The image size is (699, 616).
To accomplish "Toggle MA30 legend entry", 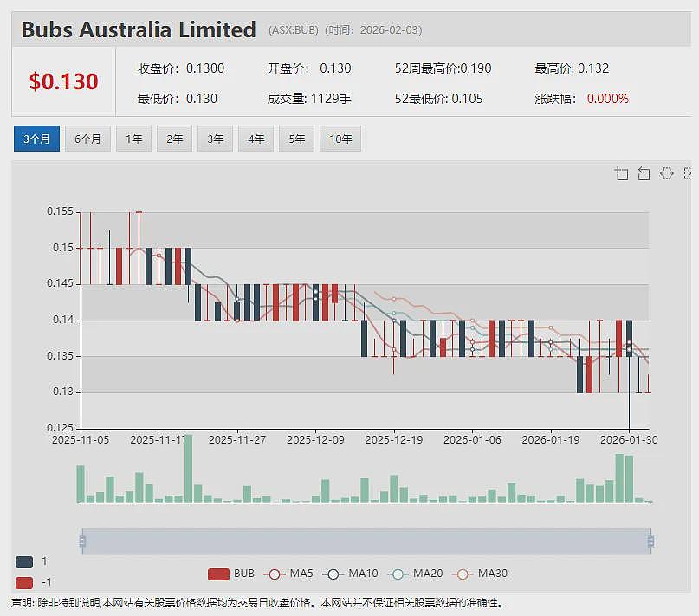I will [x=480, y=574].
